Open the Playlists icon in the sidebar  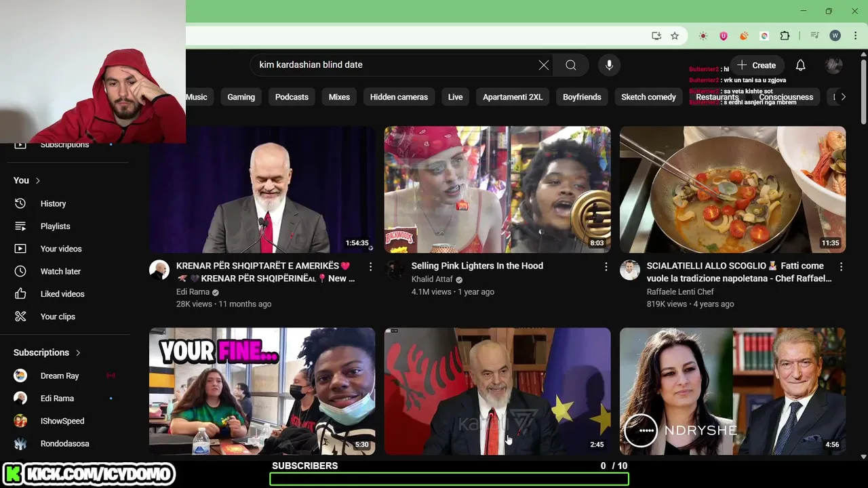click(20, 226)
